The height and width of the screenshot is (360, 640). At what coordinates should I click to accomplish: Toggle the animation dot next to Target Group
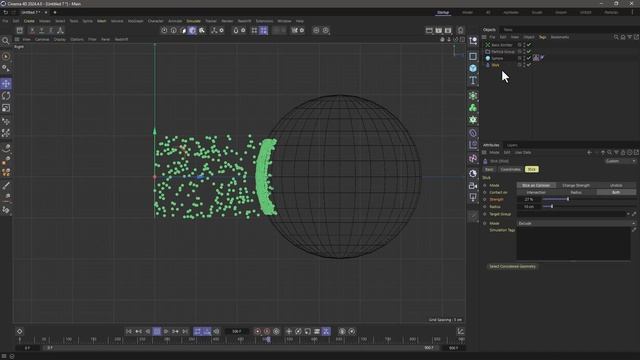[x=485, y=214]
